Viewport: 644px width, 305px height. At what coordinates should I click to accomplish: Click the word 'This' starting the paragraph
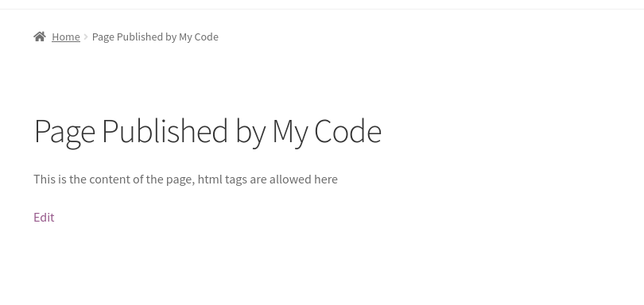tap(45, 179)
